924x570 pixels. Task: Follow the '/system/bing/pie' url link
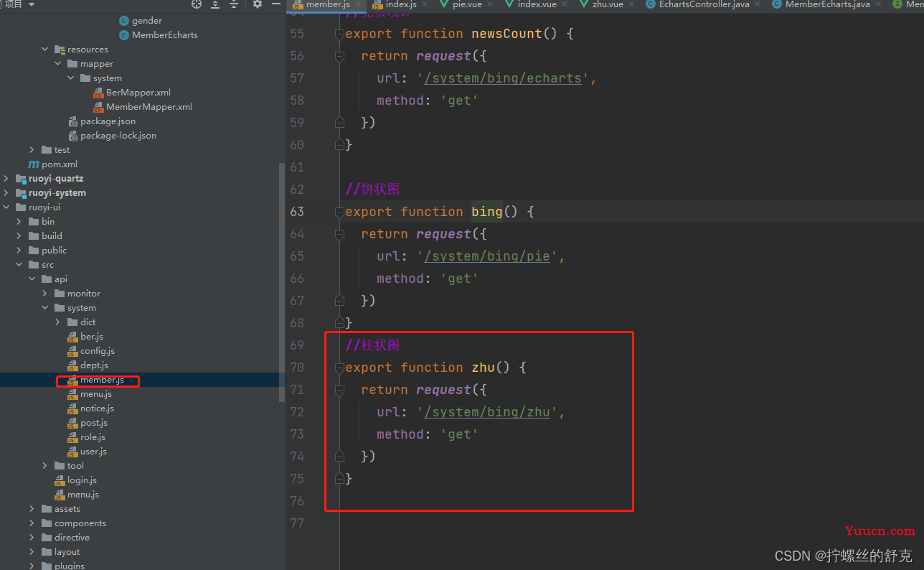click(487, 256)
